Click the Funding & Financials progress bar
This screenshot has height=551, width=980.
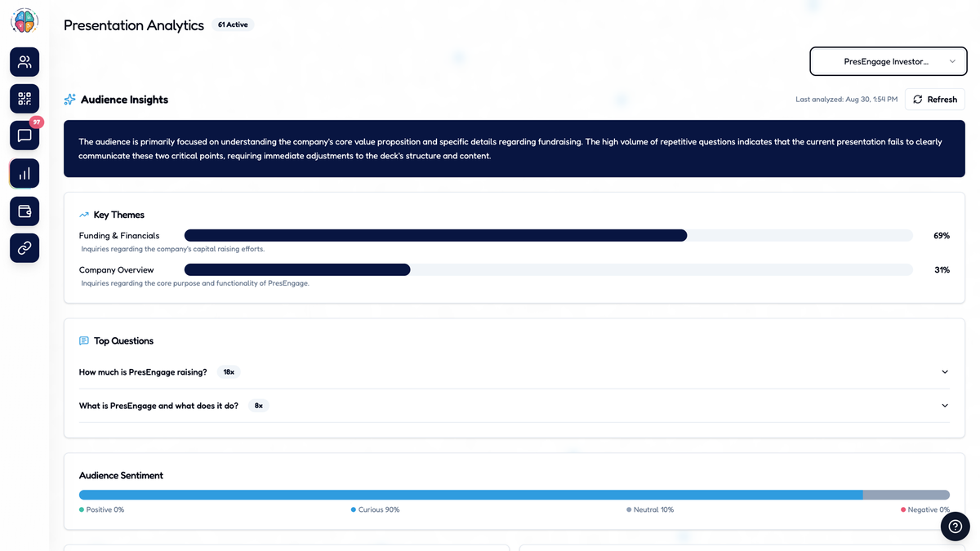[549, 236]
